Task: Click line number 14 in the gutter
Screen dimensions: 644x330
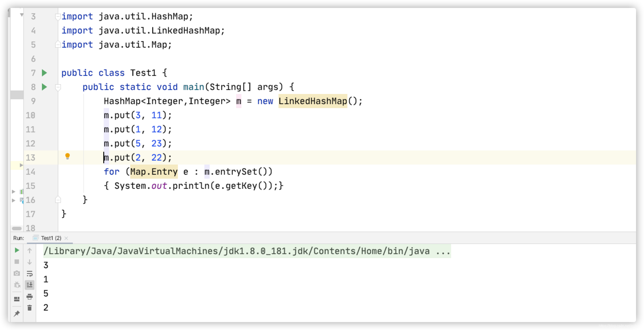Action: tap(30, 172)
